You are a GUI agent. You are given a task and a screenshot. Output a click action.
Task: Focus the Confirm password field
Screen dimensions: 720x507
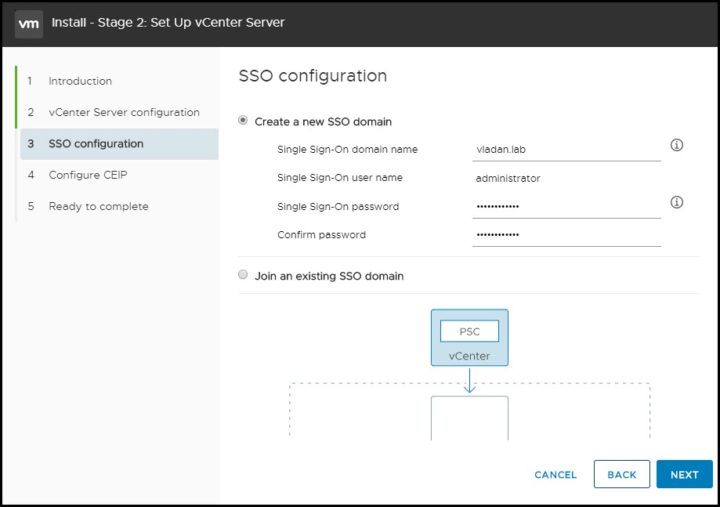pos(567,235)
